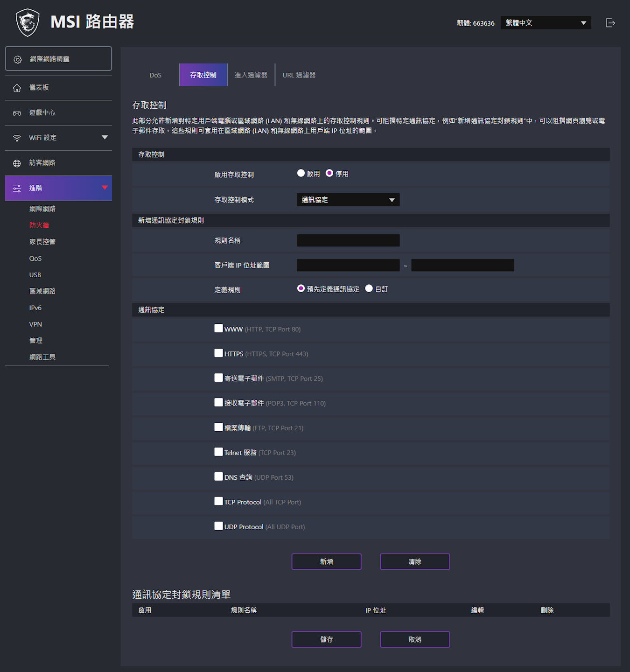This screenshot has height=672, width=630.
Task: Click the gamepad icon for 遊戲中心
Action: click(17, 113)
